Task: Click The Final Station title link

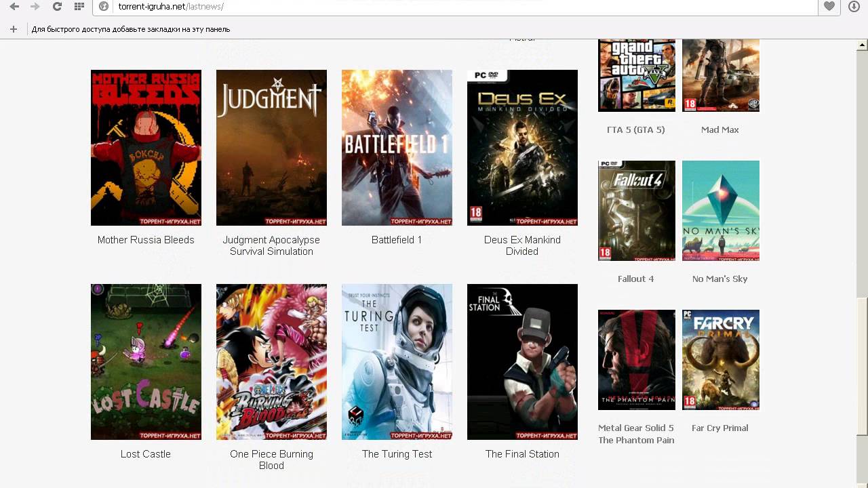Action: (x=522, y=454)
